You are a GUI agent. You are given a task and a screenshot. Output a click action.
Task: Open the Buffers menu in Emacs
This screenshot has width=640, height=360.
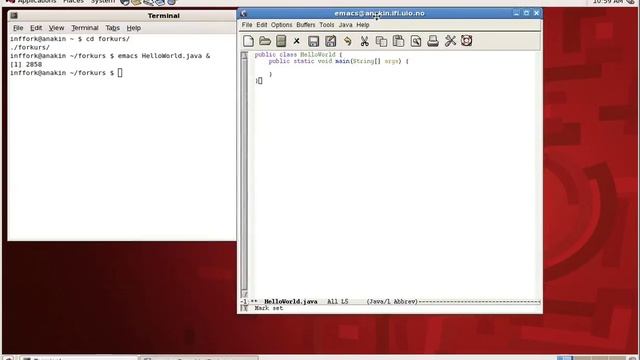pyautogui.click(x=306, y=25)
